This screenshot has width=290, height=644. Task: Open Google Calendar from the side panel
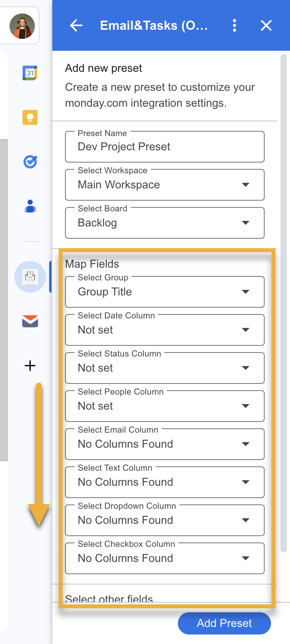click(30, 73)
